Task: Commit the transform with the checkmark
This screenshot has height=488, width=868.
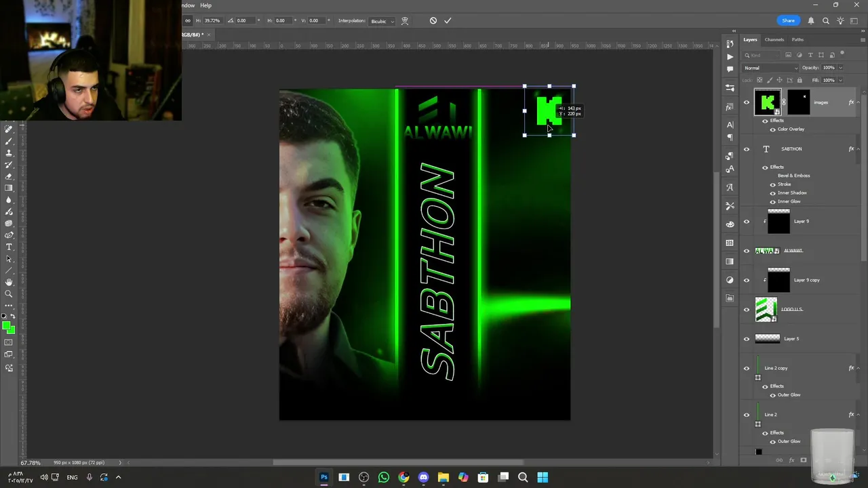Action: (448, 20)
